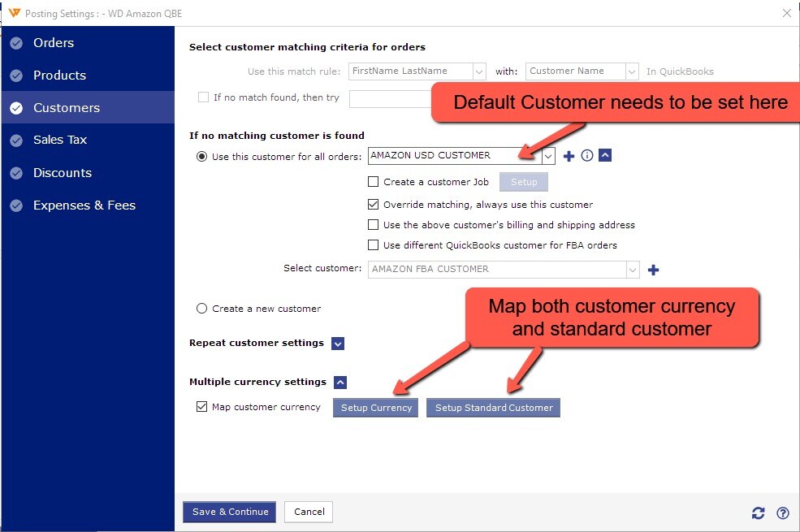Enable 'Create a customer Job' checkbox

pos(373,182)
